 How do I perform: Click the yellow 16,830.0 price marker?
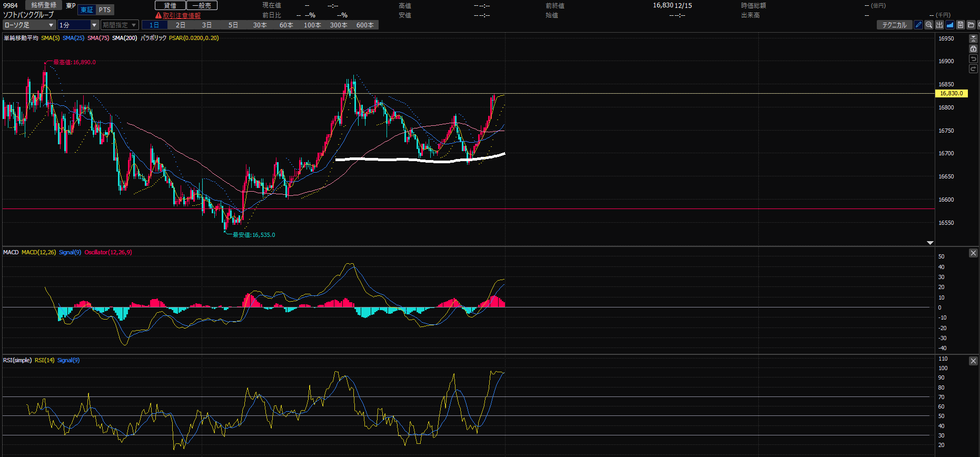951,93
